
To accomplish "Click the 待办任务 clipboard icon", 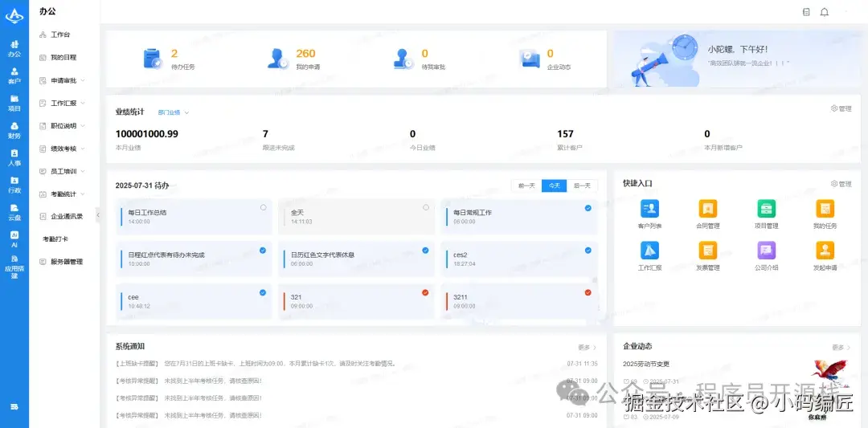I will pos(152,59).
